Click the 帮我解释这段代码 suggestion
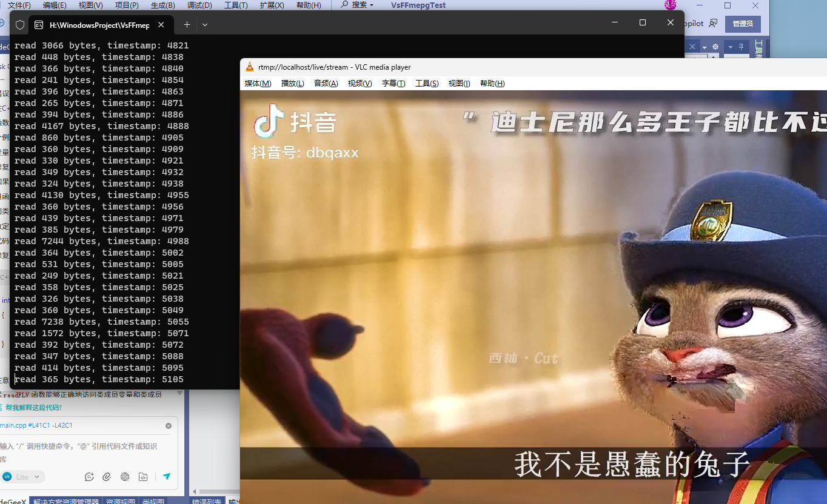The height and width of the screenshot is (504, 827). point(33,408)
